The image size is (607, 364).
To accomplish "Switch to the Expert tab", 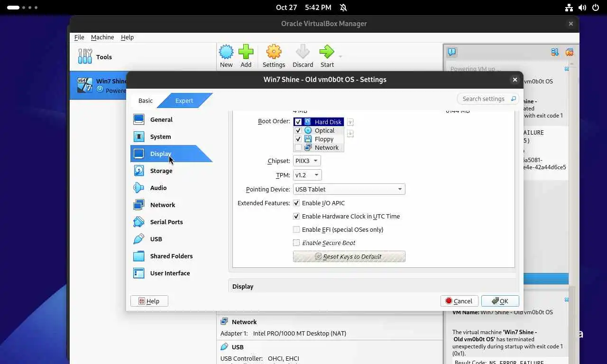I will [x=184, y=100].
